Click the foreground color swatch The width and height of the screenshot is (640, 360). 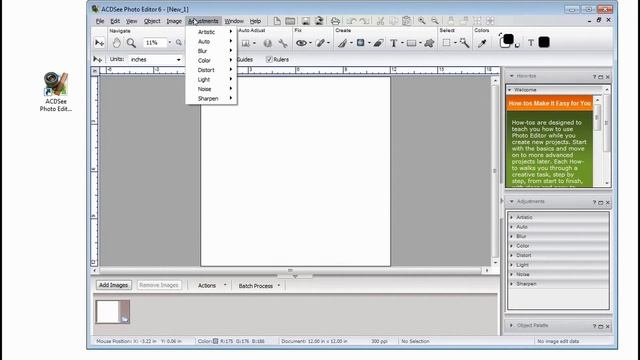[x=508, y=40]
